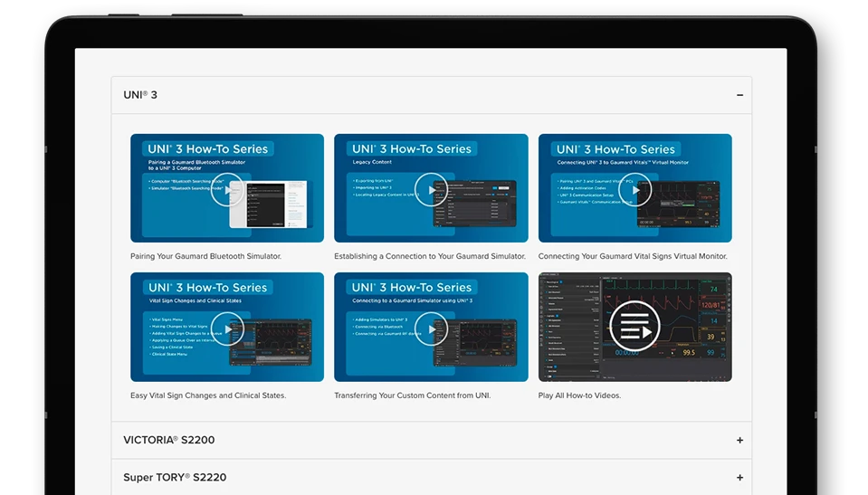Open caption Establishing a Connection to Your Gaumard Simulator
The height and width of the screenshot is (495, 868).
(430, 256)
